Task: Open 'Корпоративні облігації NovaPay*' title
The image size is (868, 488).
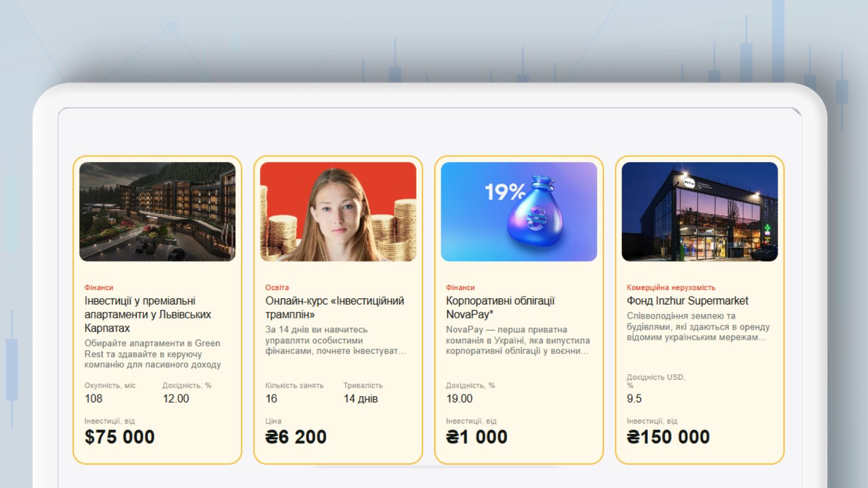Action: tap(500, 307)
